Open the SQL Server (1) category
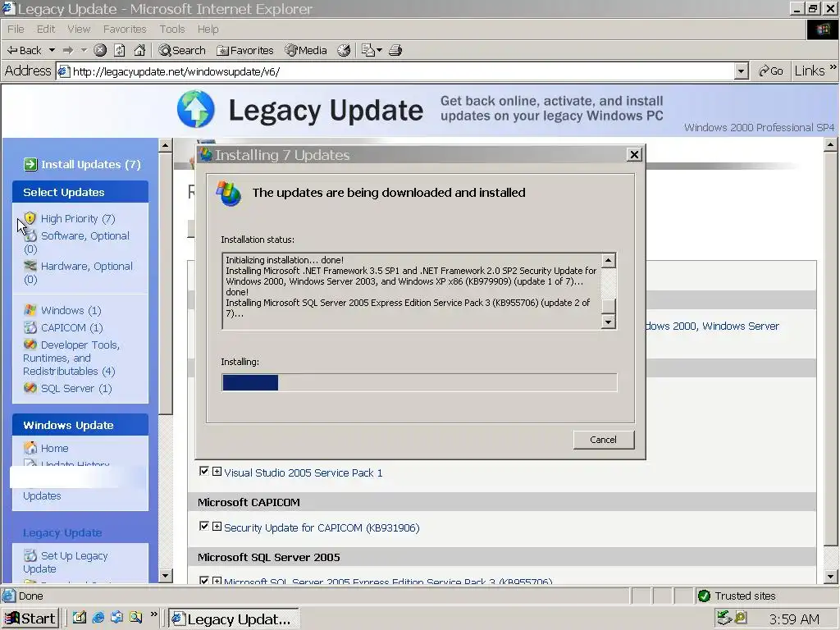The height and width of the screenshot is (630, 840). (x=76, y=388)
